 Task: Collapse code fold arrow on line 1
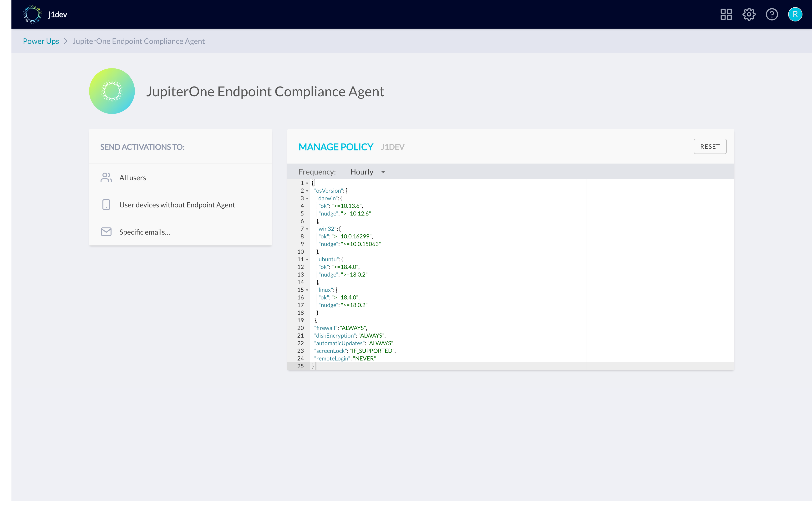307,183
